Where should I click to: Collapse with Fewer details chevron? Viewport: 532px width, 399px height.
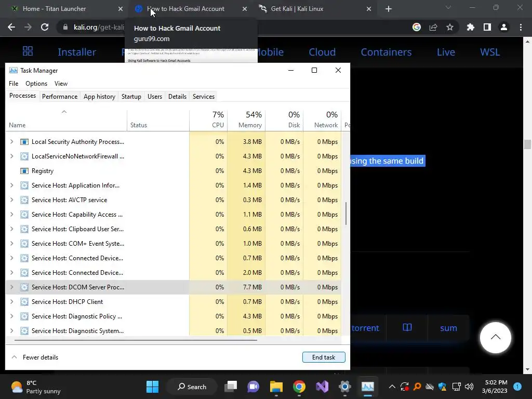[x=14, y=357]
